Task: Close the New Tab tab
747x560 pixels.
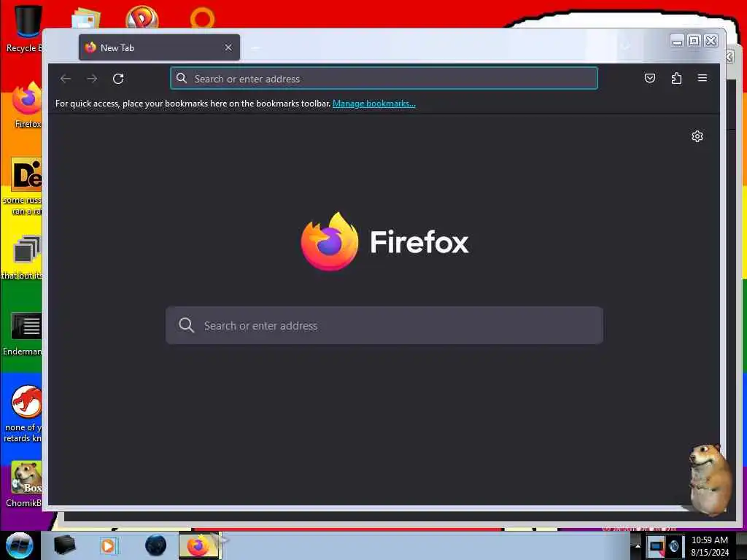Action: click(228, 47)
